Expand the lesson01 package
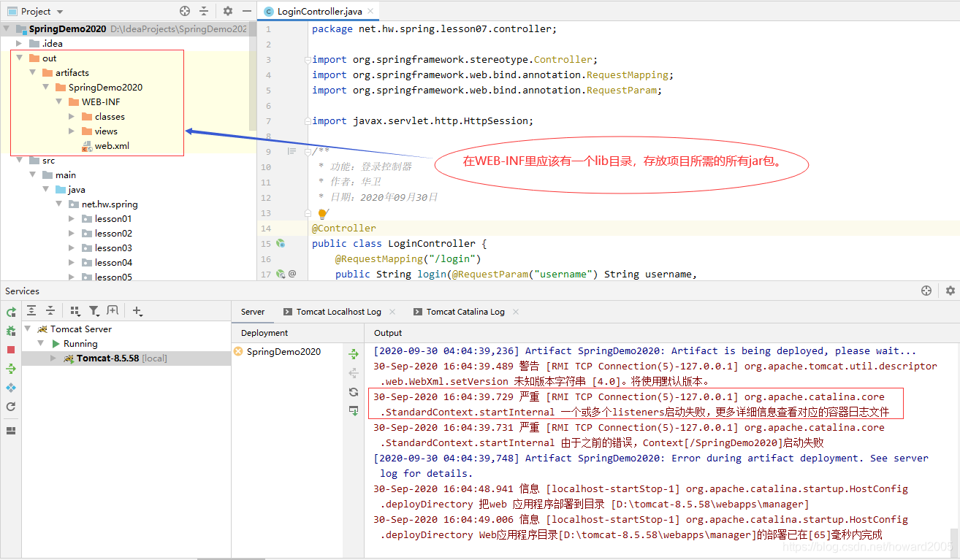This screenshot has width=960, height=560. tap(72, 219)
